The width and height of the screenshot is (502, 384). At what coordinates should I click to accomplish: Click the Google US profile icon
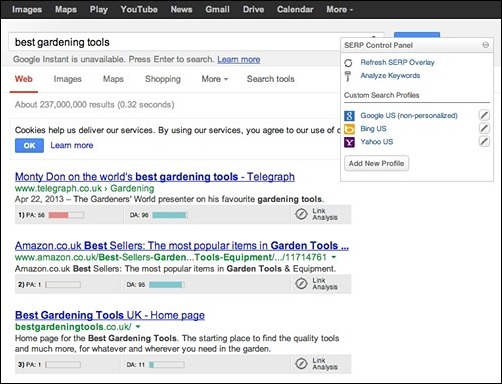point(349,116)
